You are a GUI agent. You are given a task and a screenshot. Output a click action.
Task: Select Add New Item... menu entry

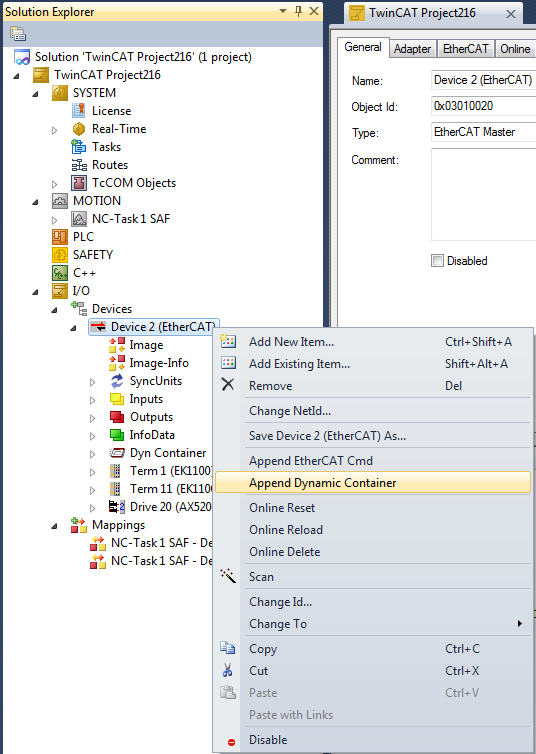[x=373, y=342]
